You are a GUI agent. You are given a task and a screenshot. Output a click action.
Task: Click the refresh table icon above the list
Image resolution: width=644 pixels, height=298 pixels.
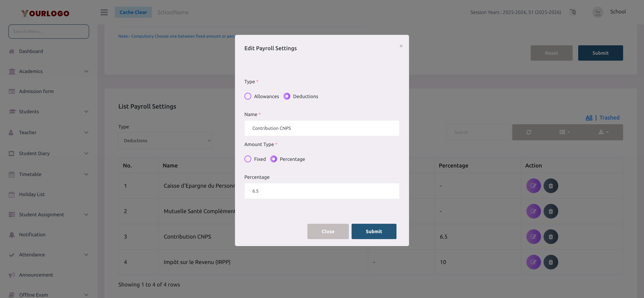pos(529,132)
